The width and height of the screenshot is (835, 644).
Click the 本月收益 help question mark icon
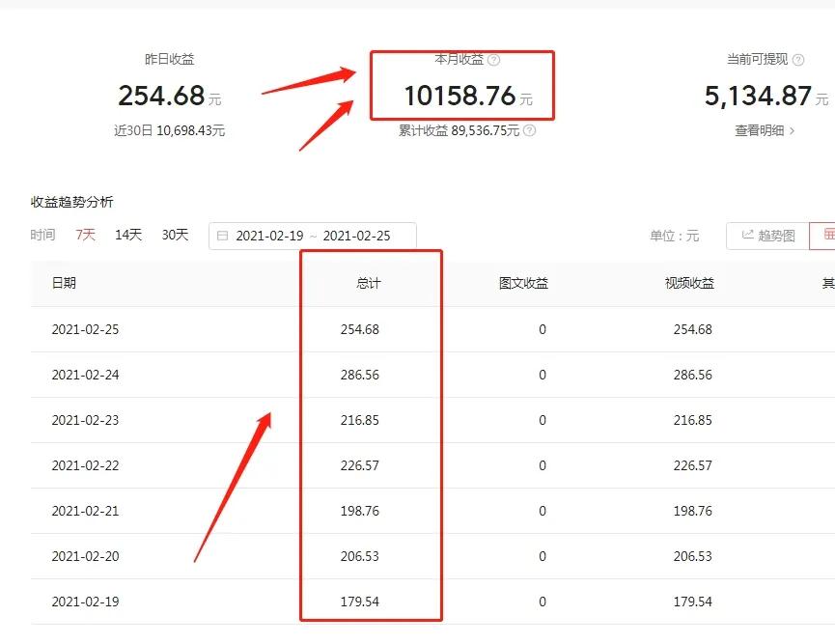(494, 59)
